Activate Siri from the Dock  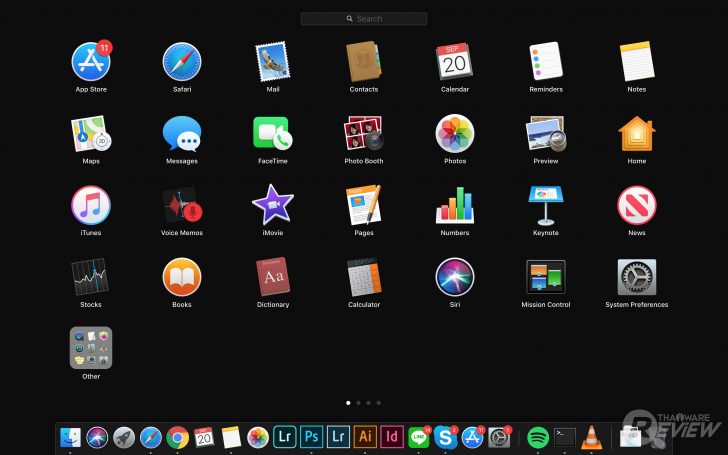[97, 437]
